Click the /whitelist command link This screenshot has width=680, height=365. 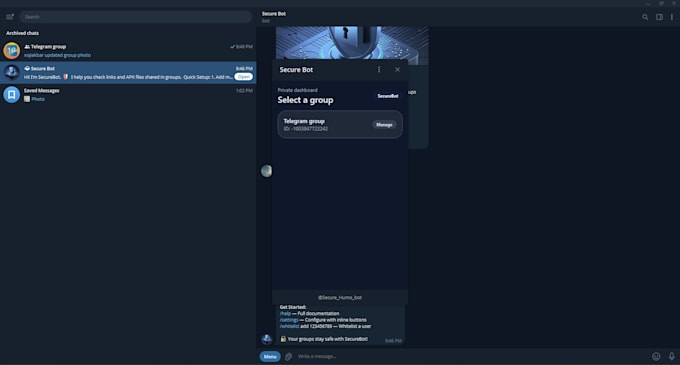tap(289, 326)
